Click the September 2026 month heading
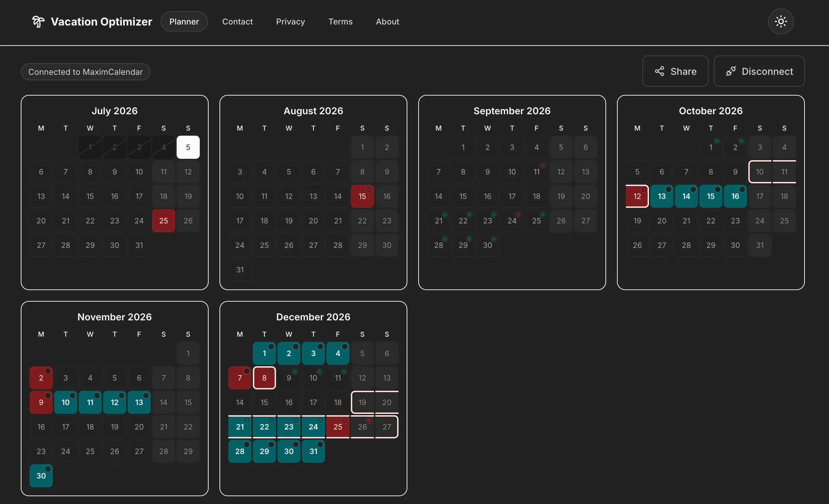 click(x=512, y=111)
